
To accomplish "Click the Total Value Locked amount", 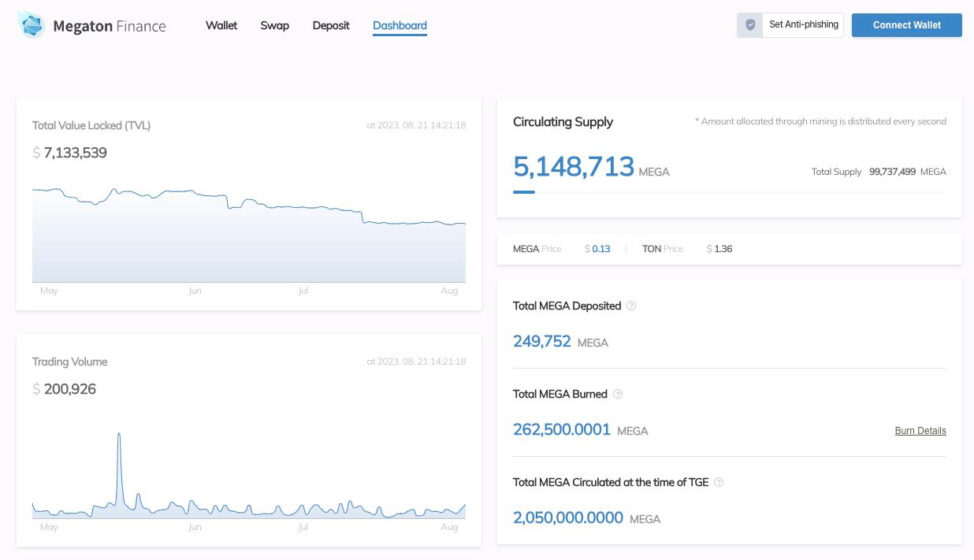I will pos(75,153).
